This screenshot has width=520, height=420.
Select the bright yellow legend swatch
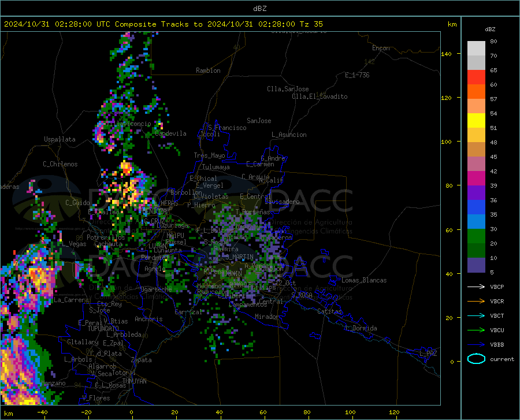click(476, 121)
